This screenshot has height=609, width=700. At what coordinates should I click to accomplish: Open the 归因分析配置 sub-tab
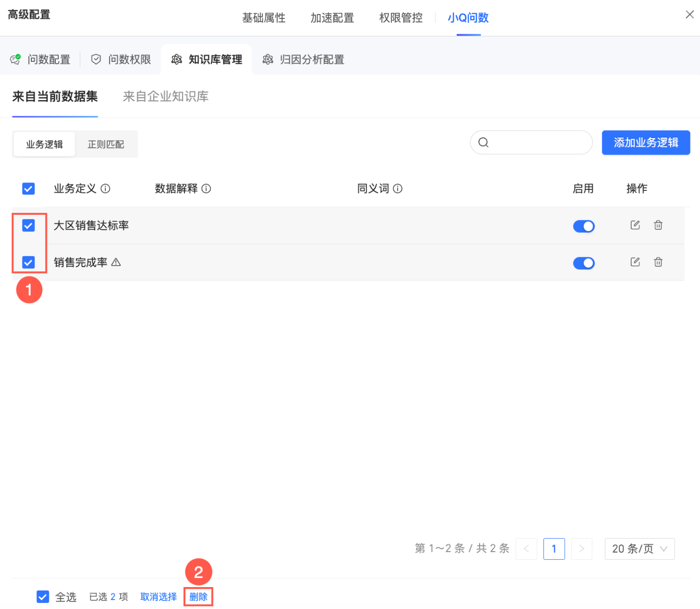click(x=303, y=60)
